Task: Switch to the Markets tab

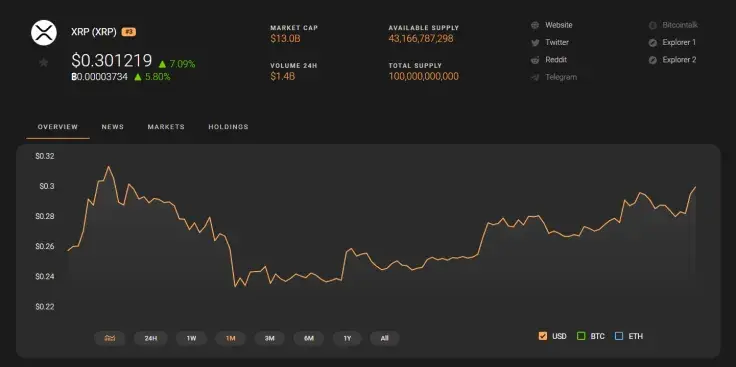Action: tap(166, 127)
